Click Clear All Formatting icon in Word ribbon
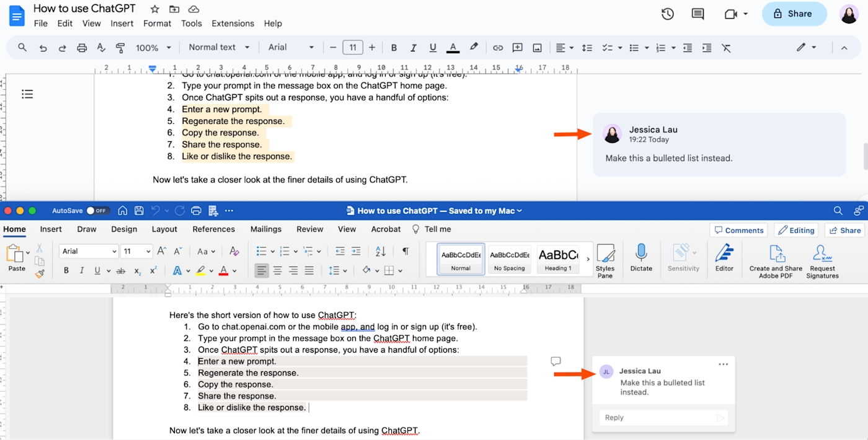Image resolution: width=868 pixels, height=440 pixels. coord(234,251)
